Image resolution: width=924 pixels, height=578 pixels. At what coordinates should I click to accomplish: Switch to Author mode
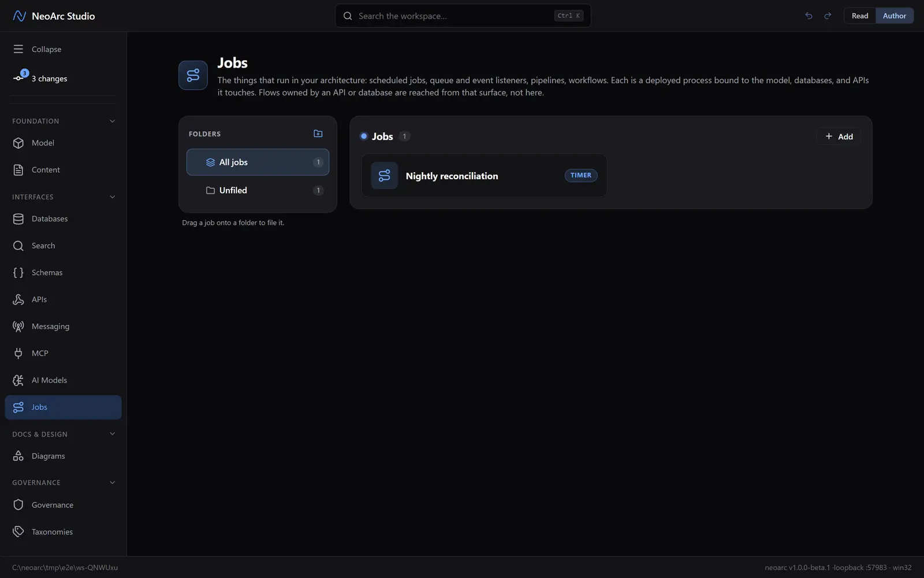[x=895, y=16]
